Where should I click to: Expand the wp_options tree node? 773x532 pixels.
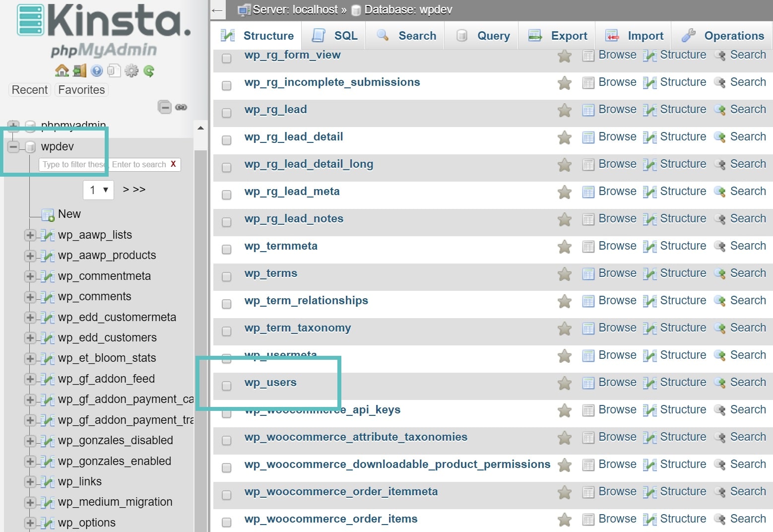pyautogui.click(x=30, y=523)
